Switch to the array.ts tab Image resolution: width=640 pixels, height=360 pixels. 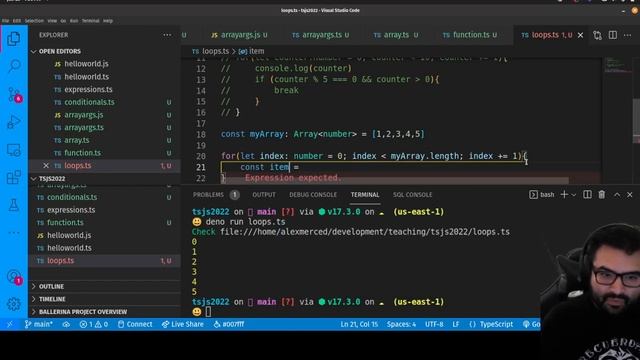click(x=396, y=35)
